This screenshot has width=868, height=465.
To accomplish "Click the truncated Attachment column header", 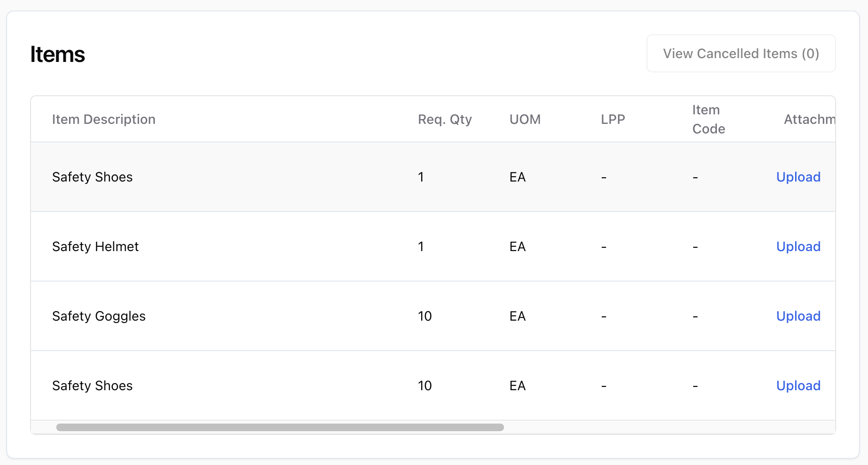I will 809,119.
